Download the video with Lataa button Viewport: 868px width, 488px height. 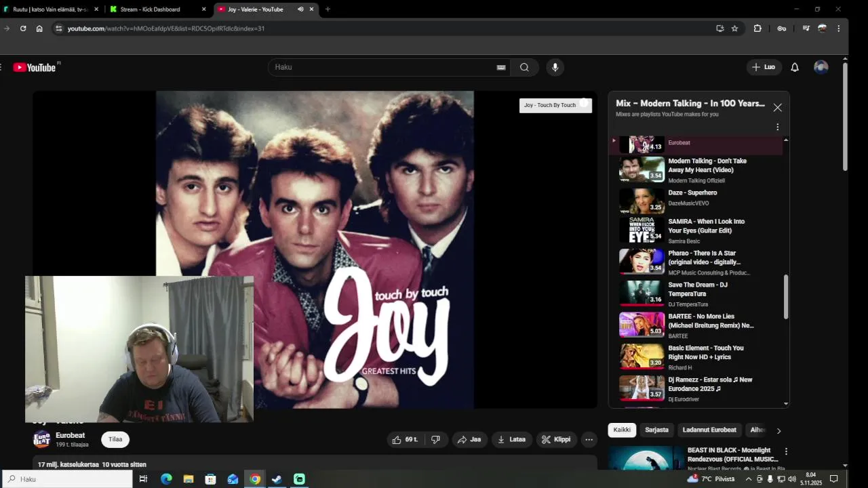pyautogui.click(x=512, y=440)
